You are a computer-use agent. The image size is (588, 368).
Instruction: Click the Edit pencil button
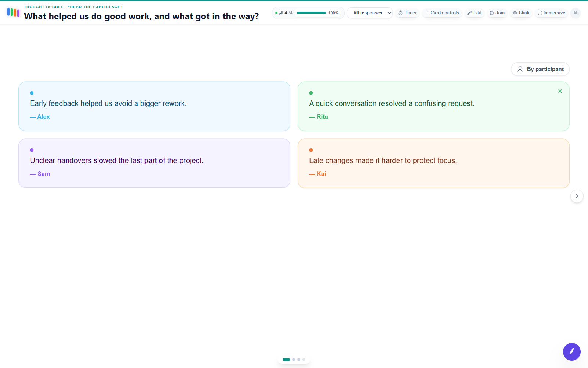coord(474,13)
